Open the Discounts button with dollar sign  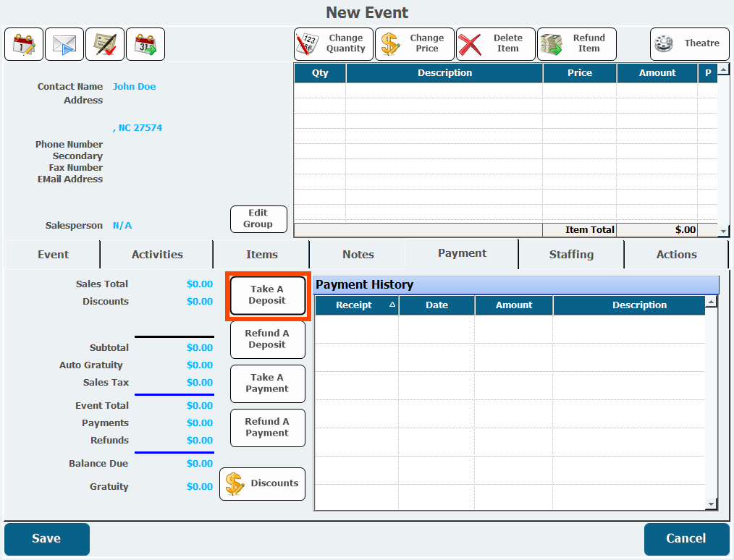tap(263, 483)
